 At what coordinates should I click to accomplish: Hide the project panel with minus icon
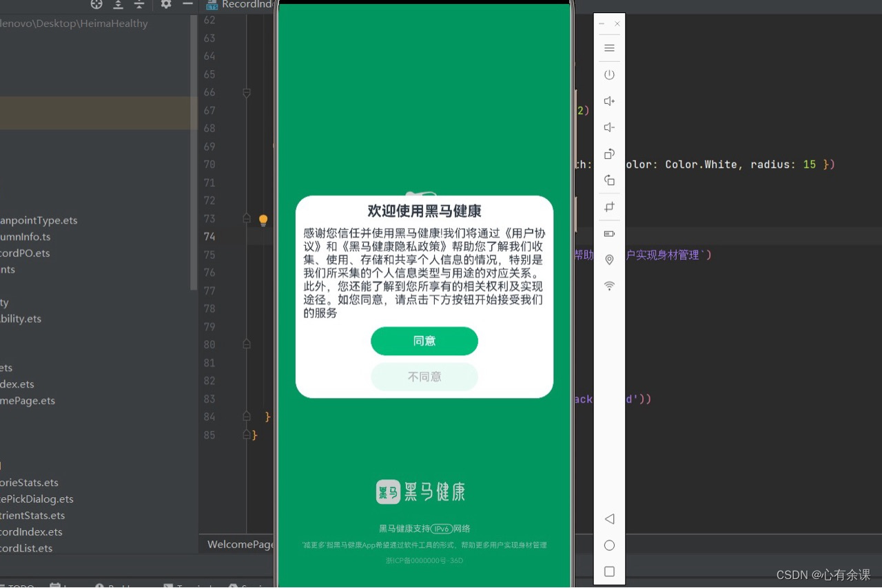click(x=187, y=4)
